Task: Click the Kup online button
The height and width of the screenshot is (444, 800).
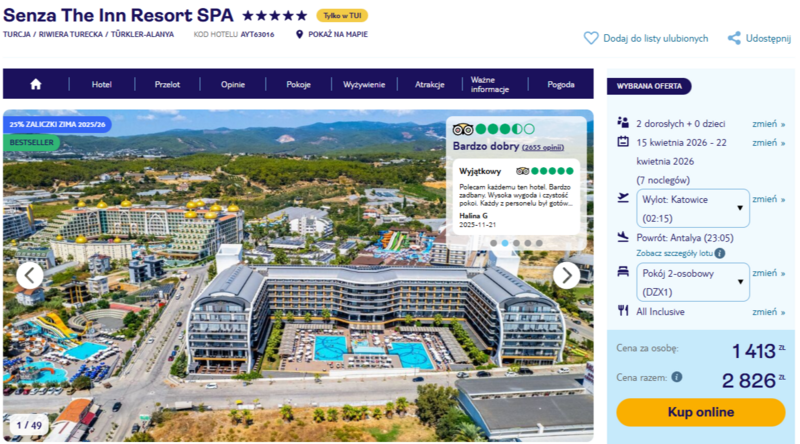Action: coord(701,412)
